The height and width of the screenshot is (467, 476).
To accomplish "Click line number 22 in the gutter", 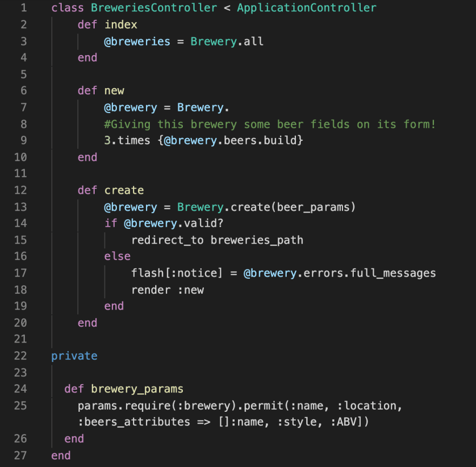I will 21,356.
